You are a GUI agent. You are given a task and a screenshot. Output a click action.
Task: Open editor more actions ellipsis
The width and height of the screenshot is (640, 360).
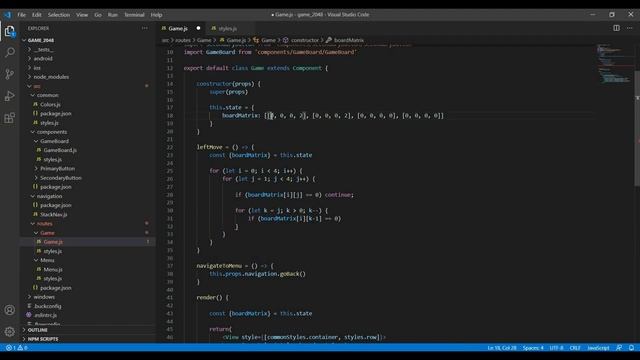pyautogui.click(x=630, y=28)
